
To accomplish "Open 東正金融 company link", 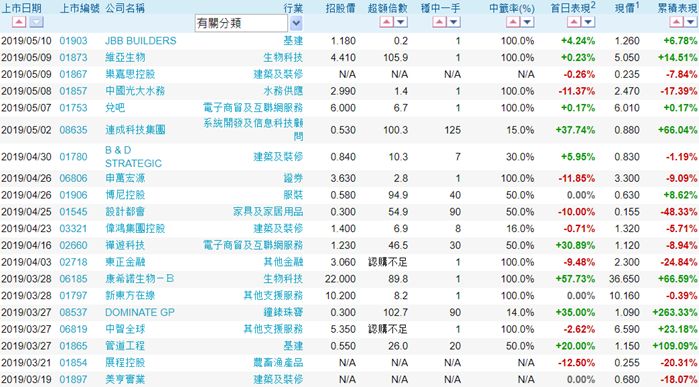I will (x=125, y=262).
